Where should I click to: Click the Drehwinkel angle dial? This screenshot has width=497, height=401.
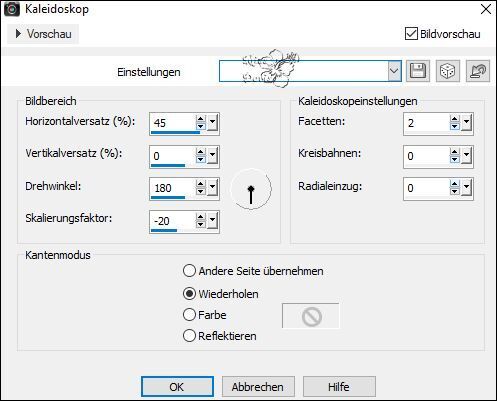click(251, 189)
